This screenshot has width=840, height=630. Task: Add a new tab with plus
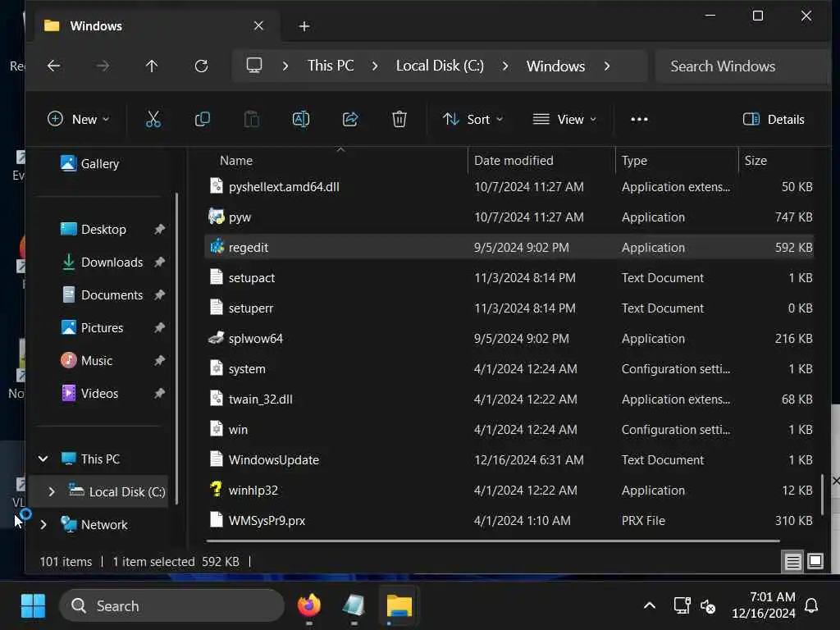point(304,26)
